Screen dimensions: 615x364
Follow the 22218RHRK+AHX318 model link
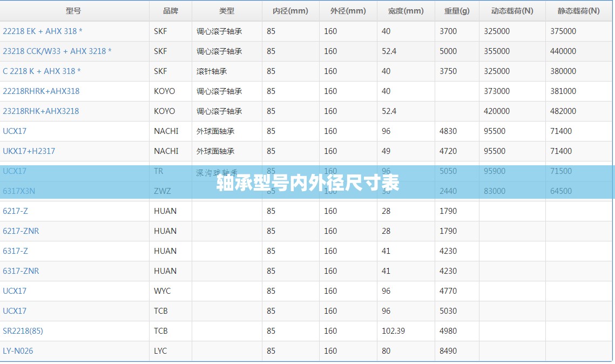click(x=41, y=91)
